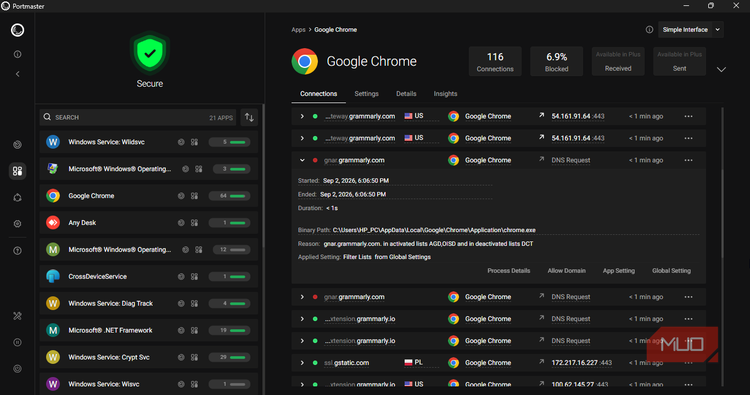Viewport: 750px width, 395px height.
Task: Click Crypt Svc connection bar showing 29
Action: pos(231,357)
